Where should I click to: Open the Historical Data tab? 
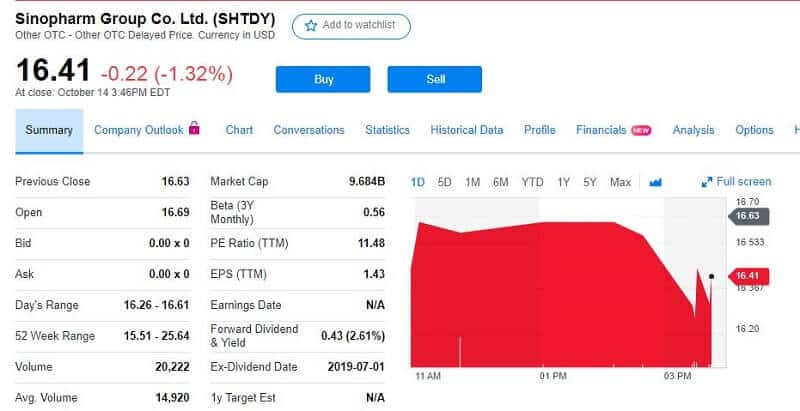click(x=466, y=130)
